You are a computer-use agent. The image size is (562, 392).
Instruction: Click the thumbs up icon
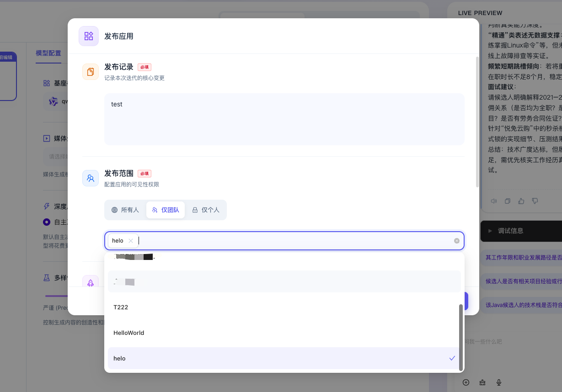(521, 201)
